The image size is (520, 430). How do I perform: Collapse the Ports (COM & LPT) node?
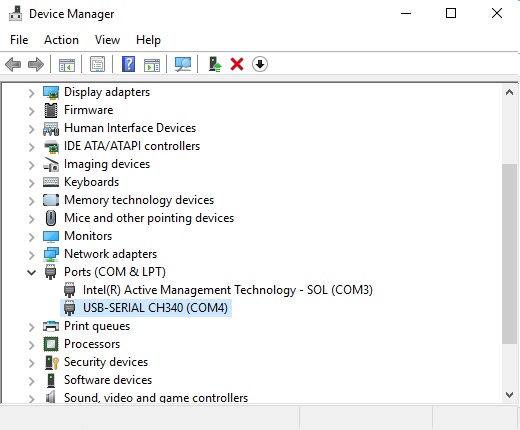click(31, 272)
